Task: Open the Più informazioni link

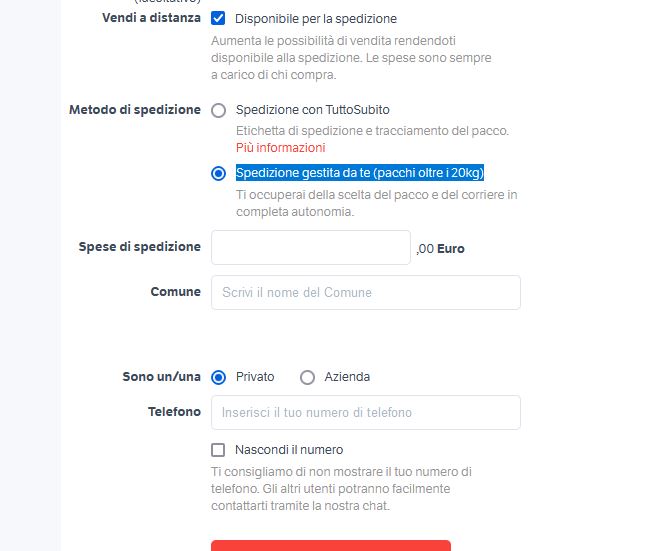Action: tap(280, 148)
